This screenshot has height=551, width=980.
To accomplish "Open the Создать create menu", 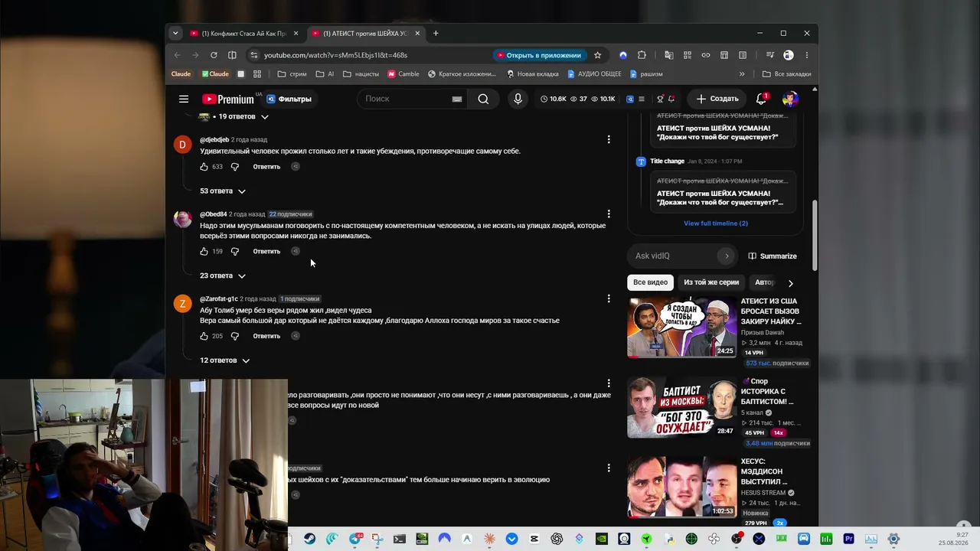I will [717, 99].
